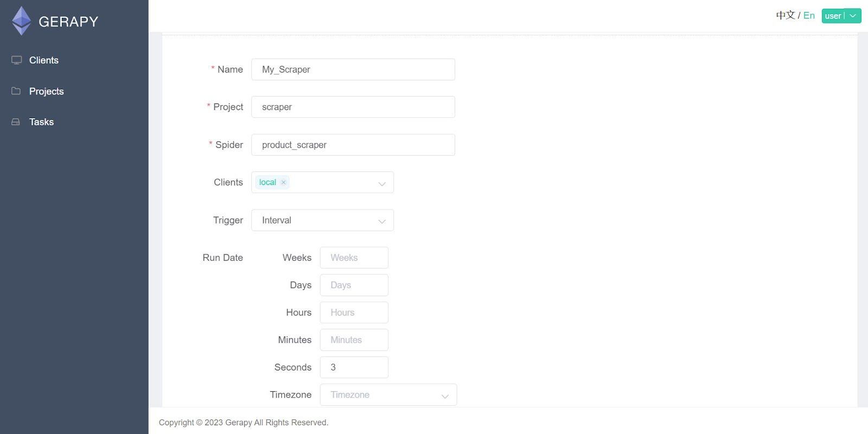Click the GERAPY title text
The height and width of the screenshot is (434, 868).
click(68, 22)
